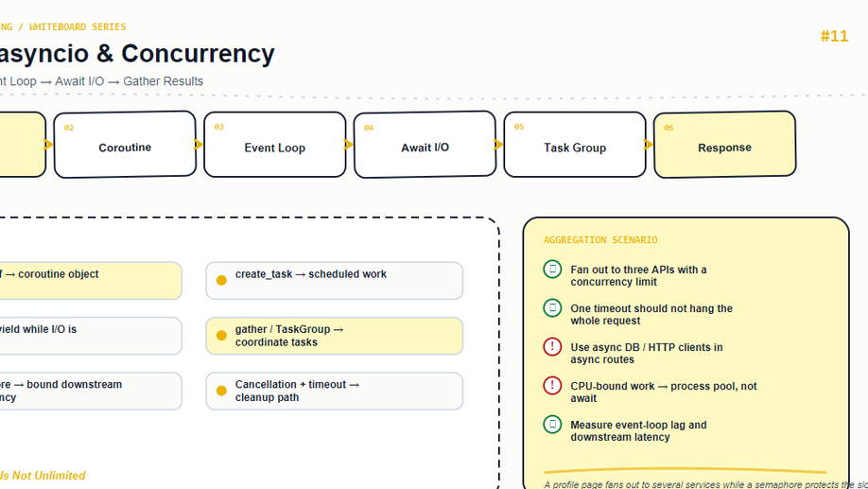Click the yellow dot beside create_task
This screenshot has height=489, width=868.
coord(221,280)
